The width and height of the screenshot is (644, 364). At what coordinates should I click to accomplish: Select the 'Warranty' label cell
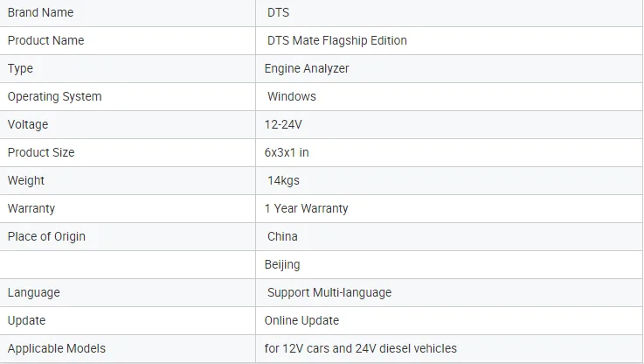coord(128,208)
